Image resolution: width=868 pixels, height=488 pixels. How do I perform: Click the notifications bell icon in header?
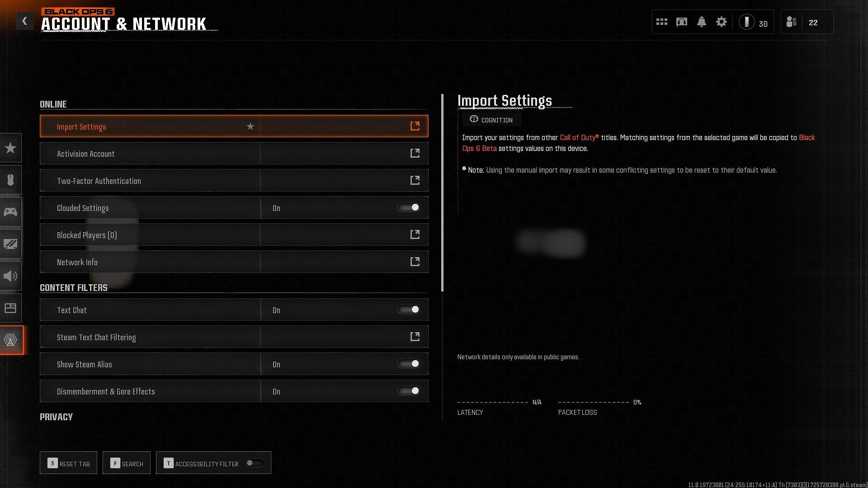point(700,22)
